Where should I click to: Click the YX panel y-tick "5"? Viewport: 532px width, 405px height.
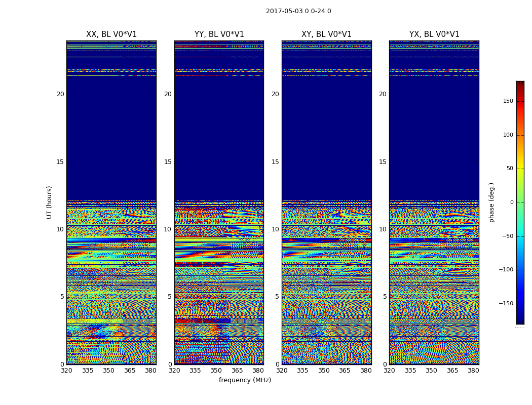385,297
